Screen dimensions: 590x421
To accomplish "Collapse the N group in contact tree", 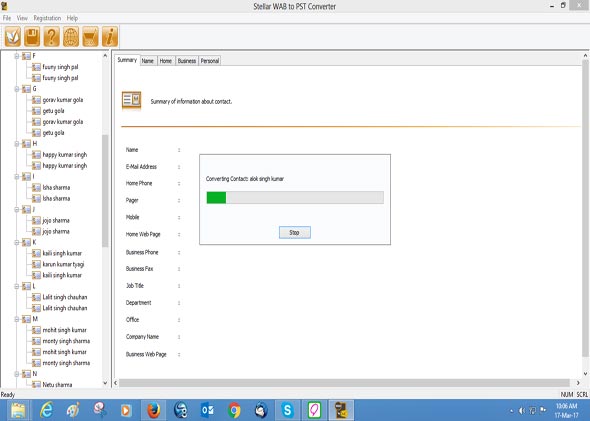I will tap(17, 374).
